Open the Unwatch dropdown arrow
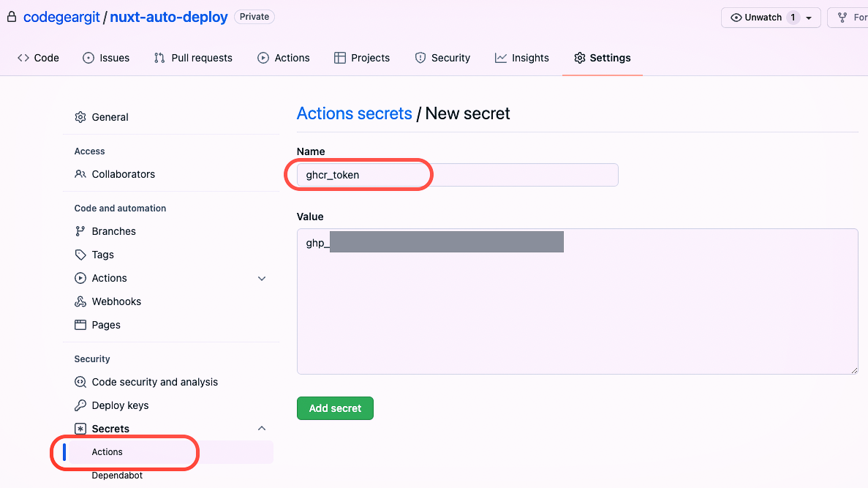The width and height of the screenshot is (868, 488). pos(809,18)
